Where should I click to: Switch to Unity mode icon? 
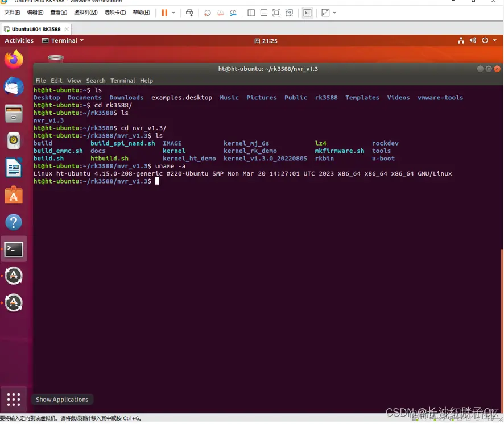click(x=290, y=13)
